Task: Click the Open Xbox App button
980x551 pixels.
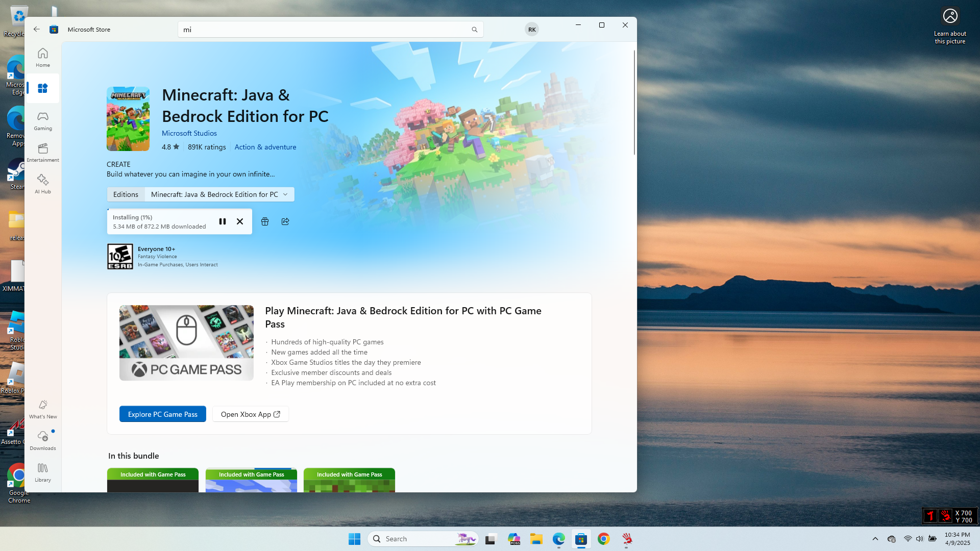Action: tap(251, 414)
